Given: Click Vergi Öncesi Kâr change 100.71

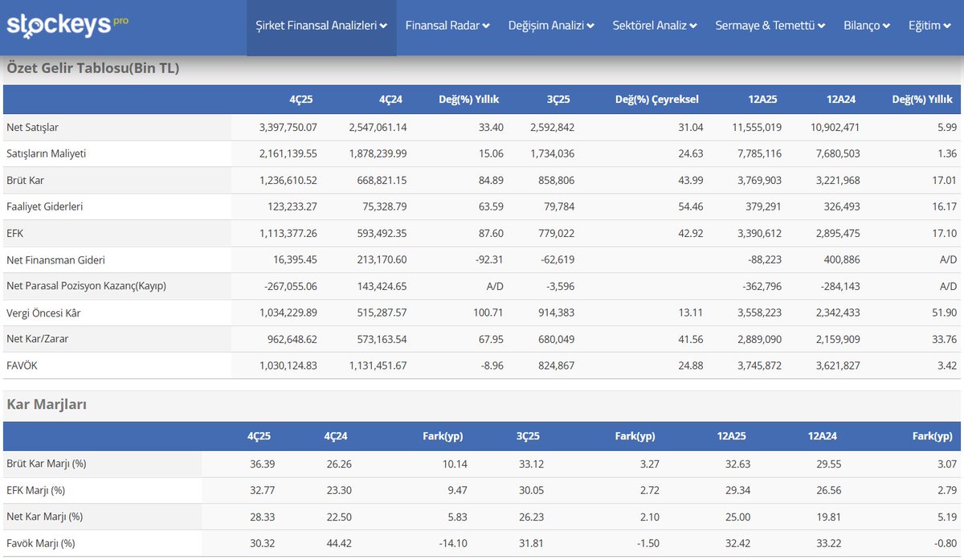Looking at the screenshot, I should tap(488, 313).
